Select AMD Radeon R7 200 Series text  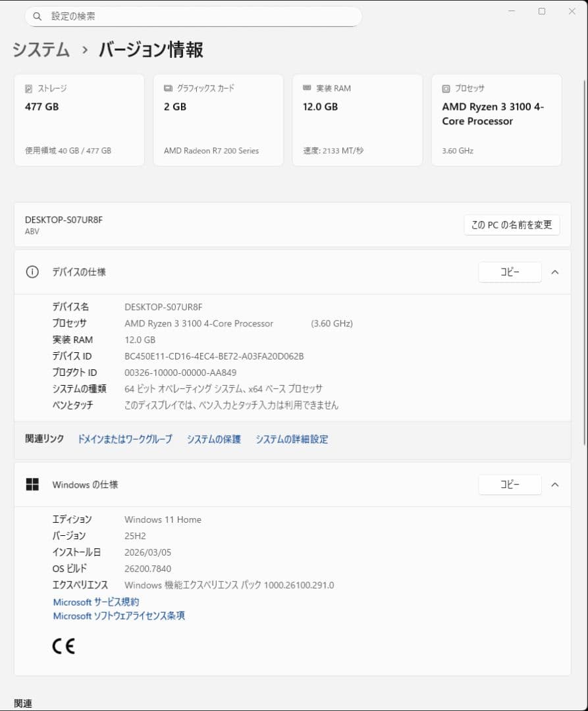pos(211,151)
